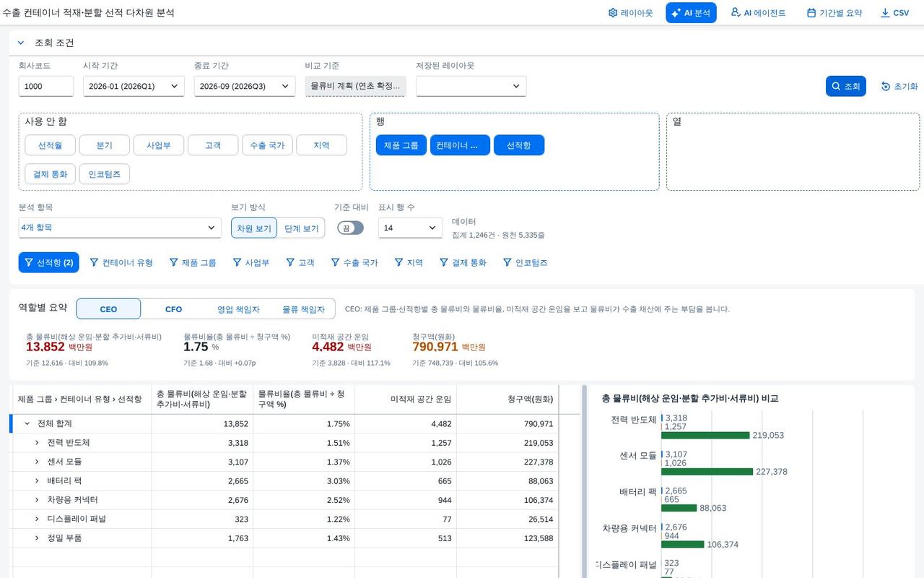Open the 수출 국가 filter
The image size is (924, 578).
(354, 262)
